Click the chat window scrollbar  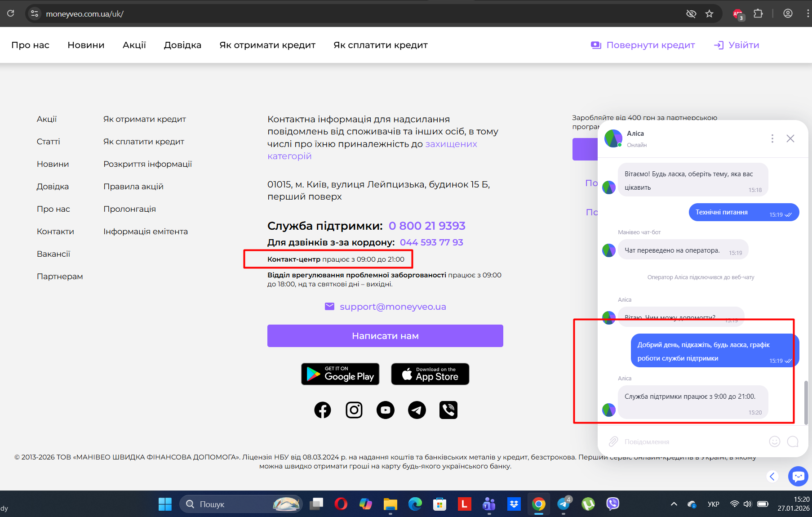click(x=806, y=403)
